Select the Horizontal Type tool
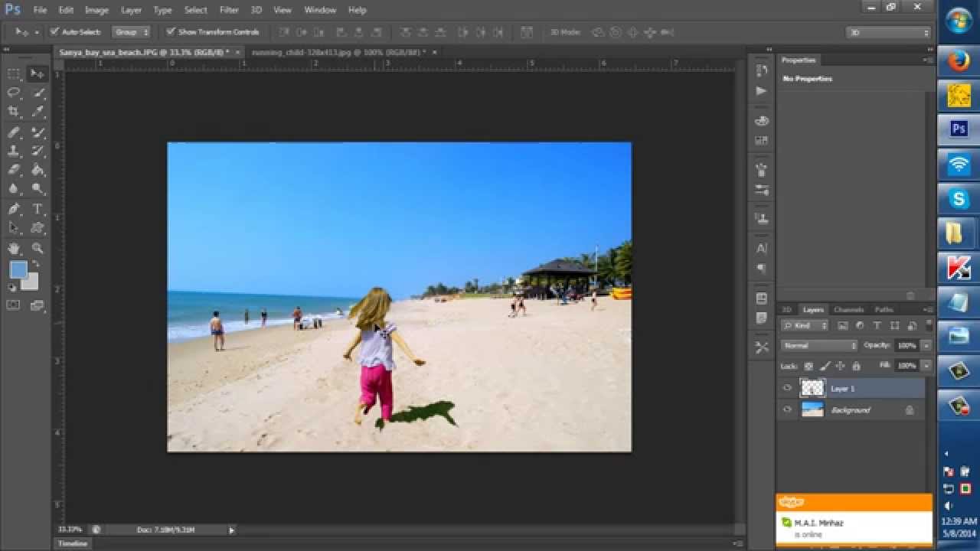The image size is (980, 551). tap(37, 209)
